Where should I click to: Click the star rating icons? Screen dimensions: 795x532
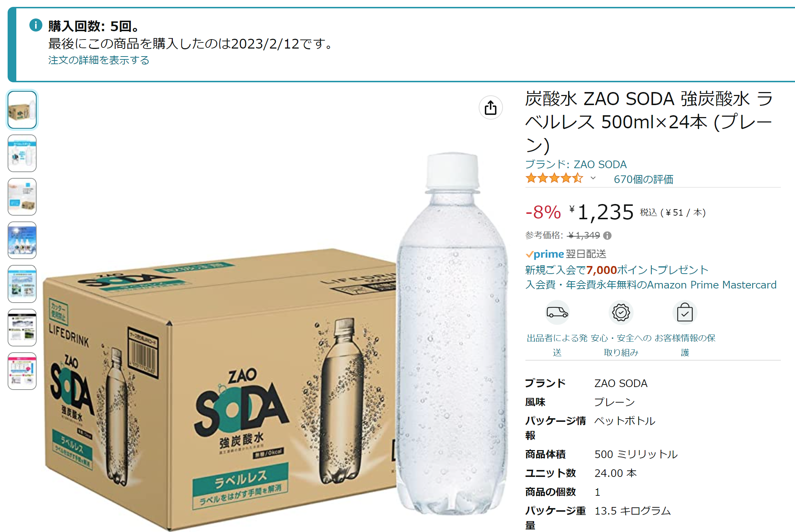(554, 178)
